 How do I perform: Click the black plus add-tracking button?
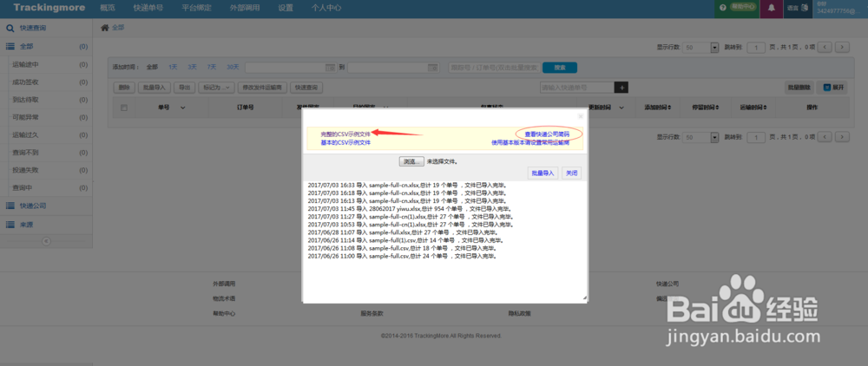click(x=621, y=88)
